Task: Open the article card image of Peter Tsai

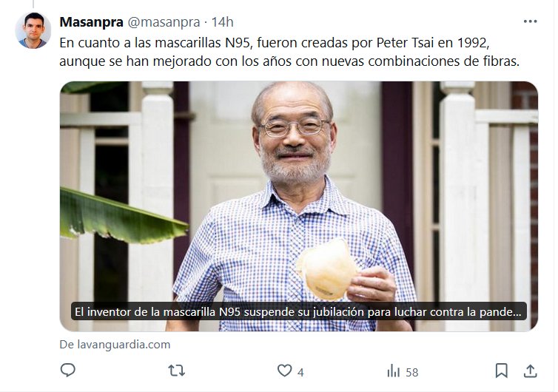Action: pyautogui.click(x=298, y=206)
